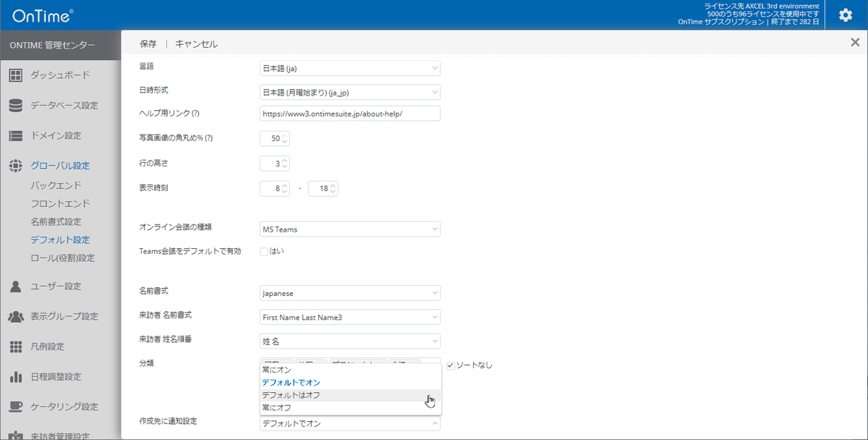Open the オンライン会議の種類 dropdown
Image resolution: width=868 pixels, height=440 pixels.
pyautogui.click(x=350, y=229)
